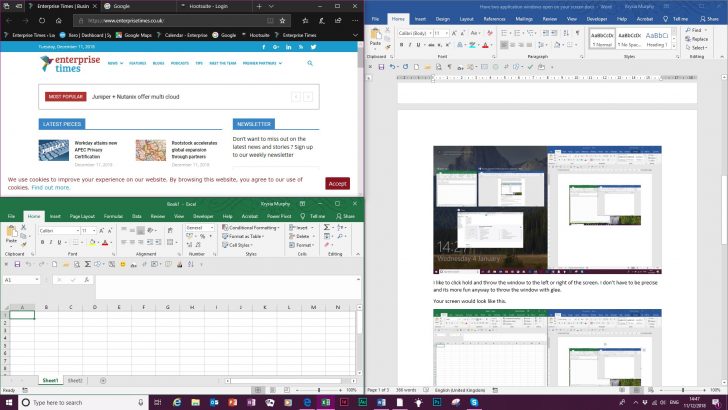Toggle Underline formatting in Word ribbon
The height and width of the screenshot is (410, 728).
[x=417, y=45]
